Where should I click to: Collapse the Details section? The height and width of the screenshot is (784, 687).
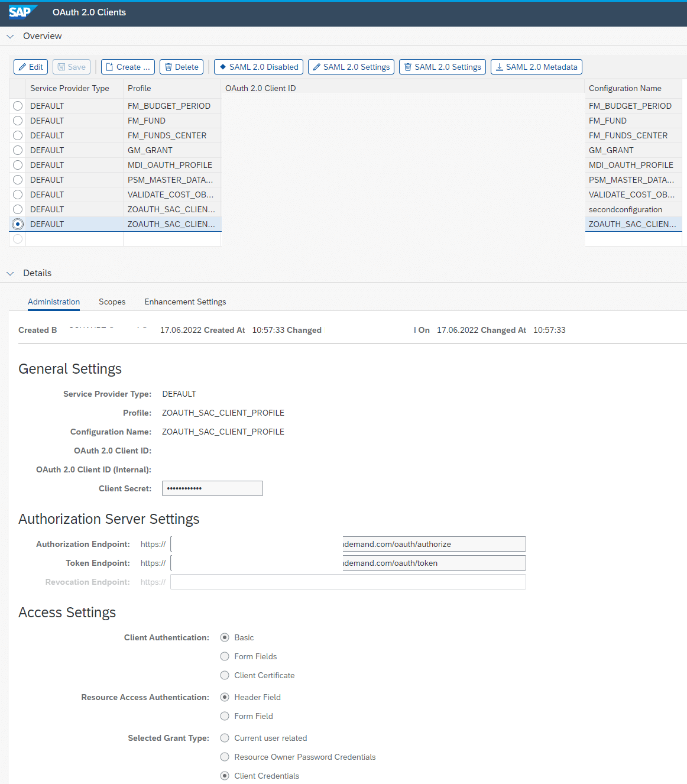point(10,273)
